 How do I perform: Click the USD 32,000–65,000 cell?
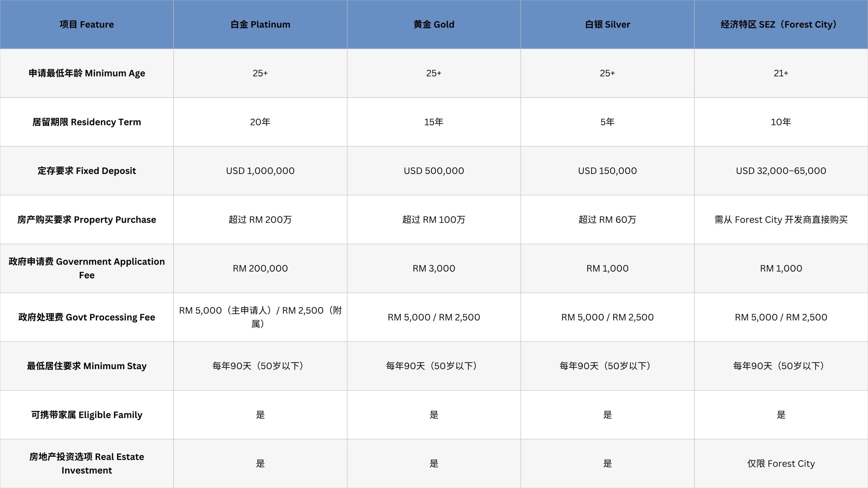(781, 171)
